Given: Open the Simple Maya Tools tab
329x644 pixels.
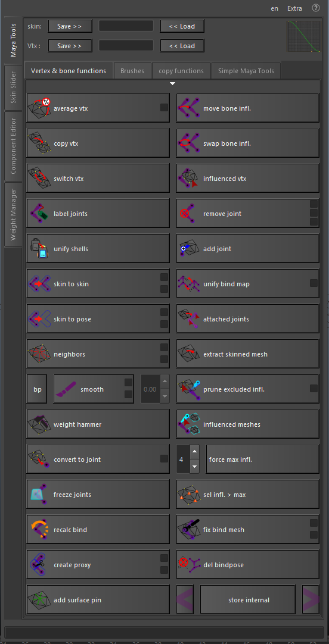Looking at the screenshot, I should coord(246,71).
